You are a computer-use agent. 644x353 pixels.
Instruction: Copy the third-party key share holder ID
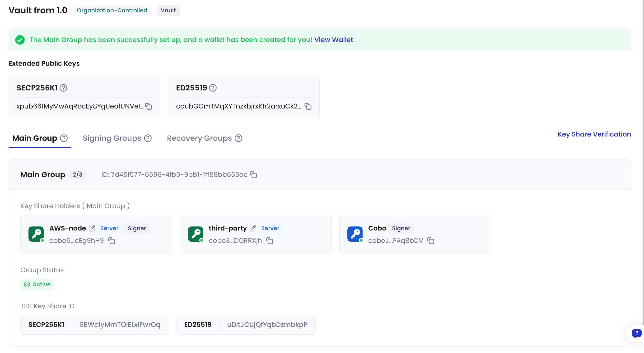coord(270,241)
